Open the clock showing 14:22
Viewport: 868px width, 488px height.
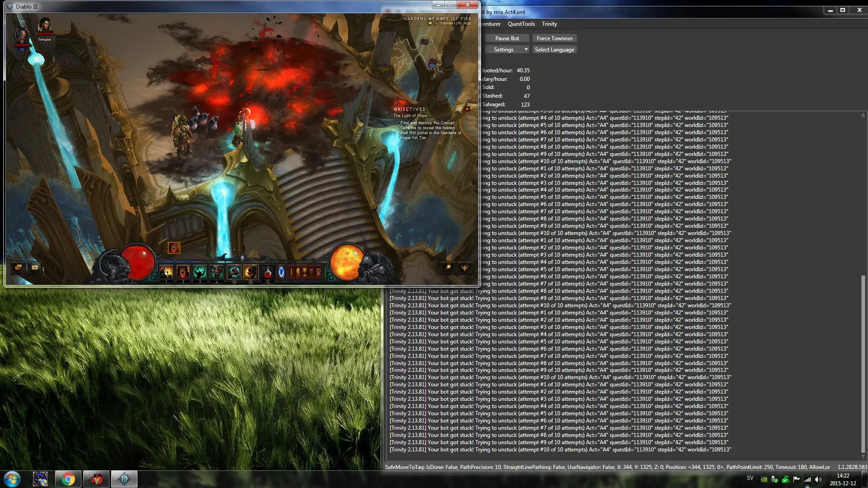[x=843, y=479]
